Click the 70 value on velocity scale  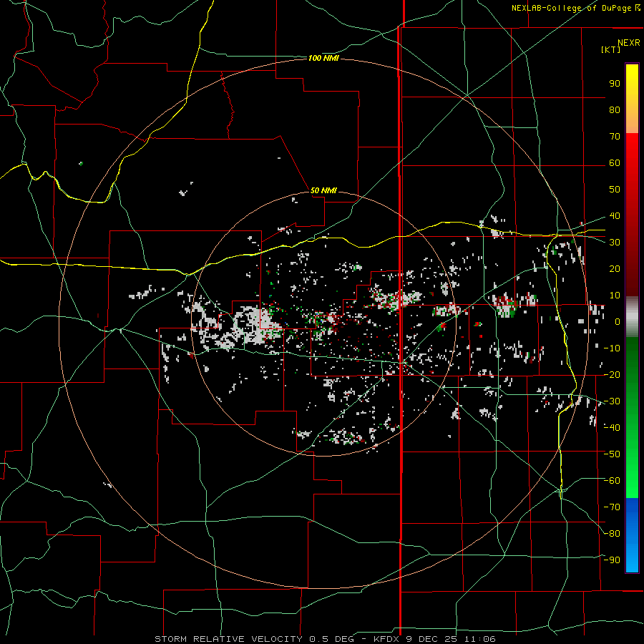(615, 137)
